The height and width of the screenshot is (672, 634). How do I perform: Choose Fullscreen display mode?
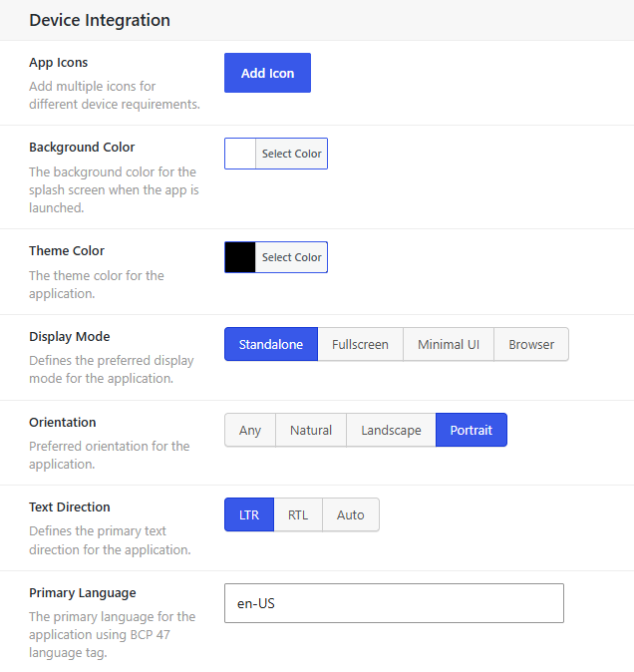tap(360, 344)
